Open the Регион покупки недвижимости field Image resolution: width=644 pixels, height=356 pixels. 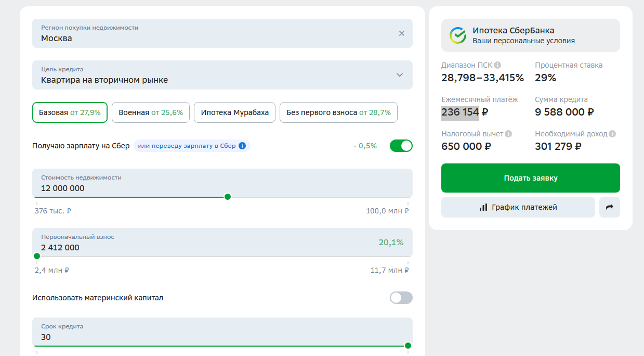tap(222, 33)
